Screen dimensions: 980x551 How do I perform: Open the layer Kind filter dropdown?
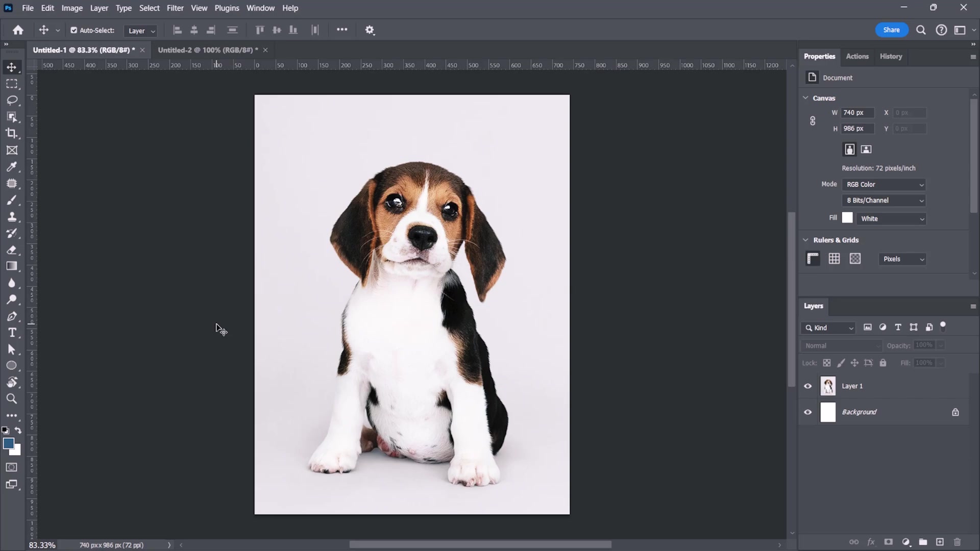828,328
